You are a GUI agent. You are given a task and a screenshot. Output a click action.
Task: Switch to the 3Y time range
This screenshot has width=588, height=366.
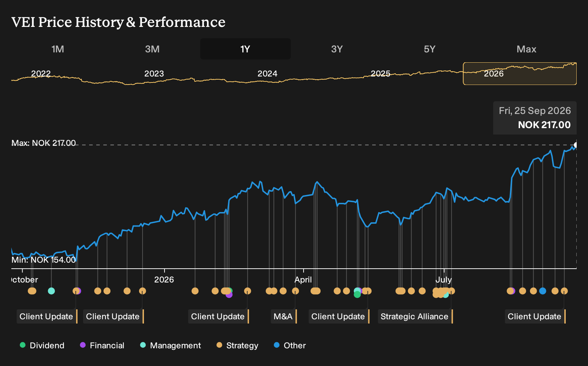pos(337,49)
